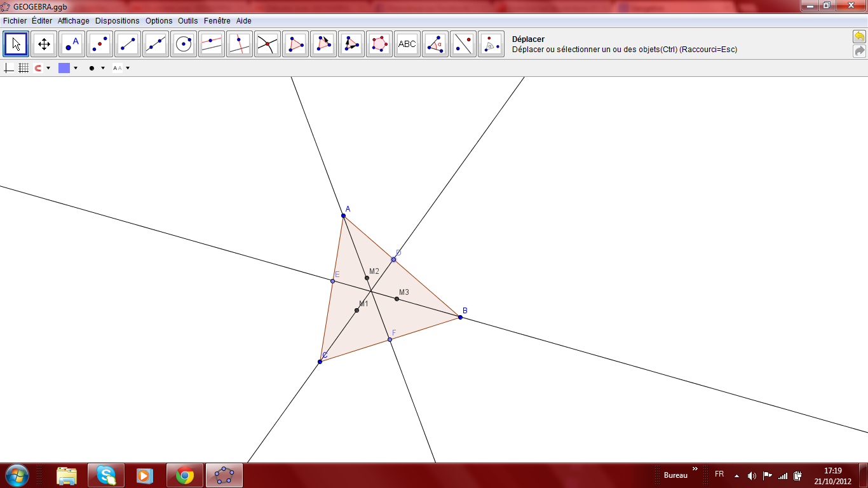Viewport: 868px width, 488px height.
Task: Toggle grid display in style bar
Action: pos(24,68)
